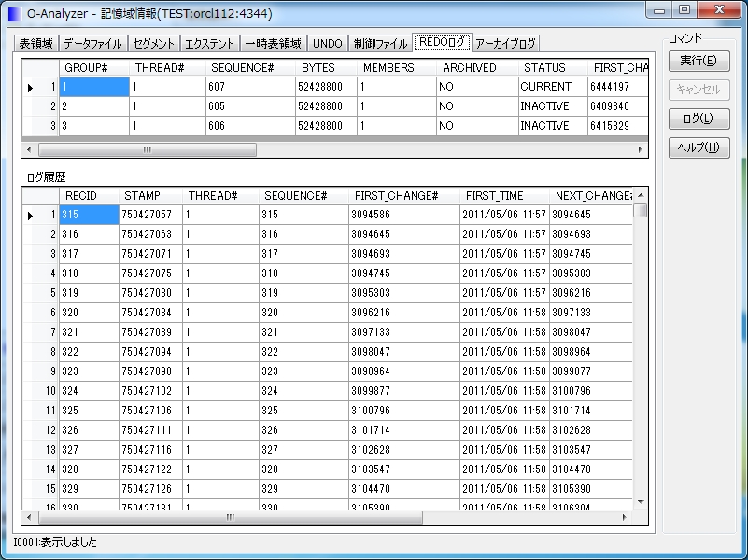The width and height of the screenshot is (748, 560).
Task: Click the FIRST_TIME column header
Action: click(x=504, y=195)
